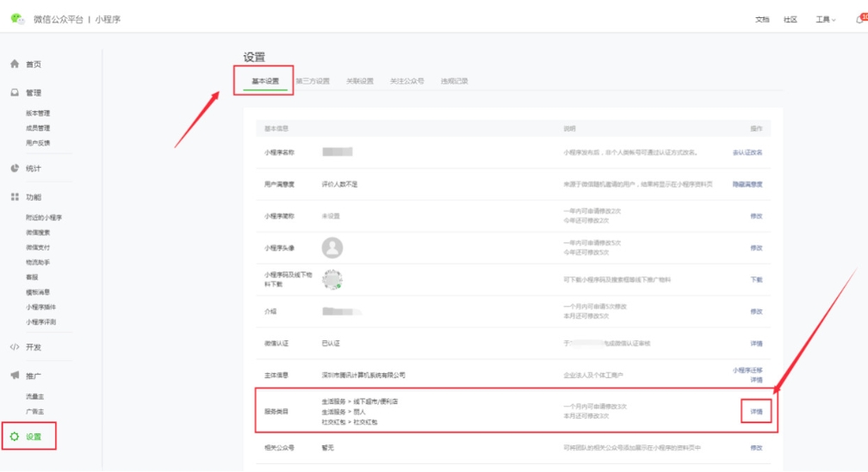Click the 推广 megaphone icon
The width and height of the screenshot is (868, 472).
(x=15, y=376)
